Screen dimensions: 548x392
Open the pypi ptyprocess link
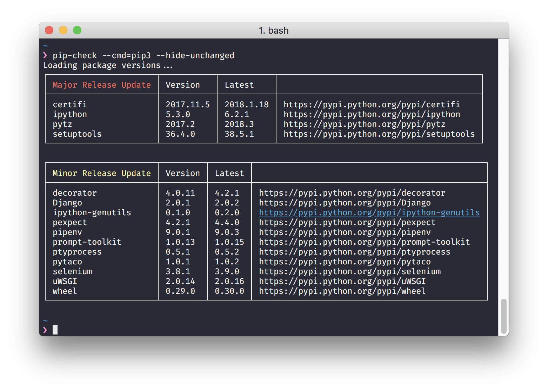pos(354,252)
